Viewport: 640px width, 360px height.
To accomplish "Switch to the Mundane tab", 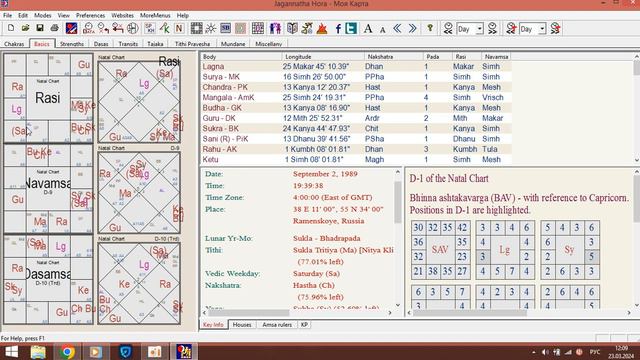I will click(233, 44).
